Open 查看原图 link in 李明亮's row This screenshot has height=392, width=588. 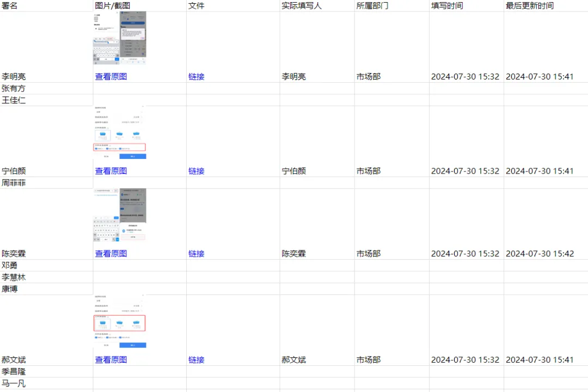click(x=111, y=77)
